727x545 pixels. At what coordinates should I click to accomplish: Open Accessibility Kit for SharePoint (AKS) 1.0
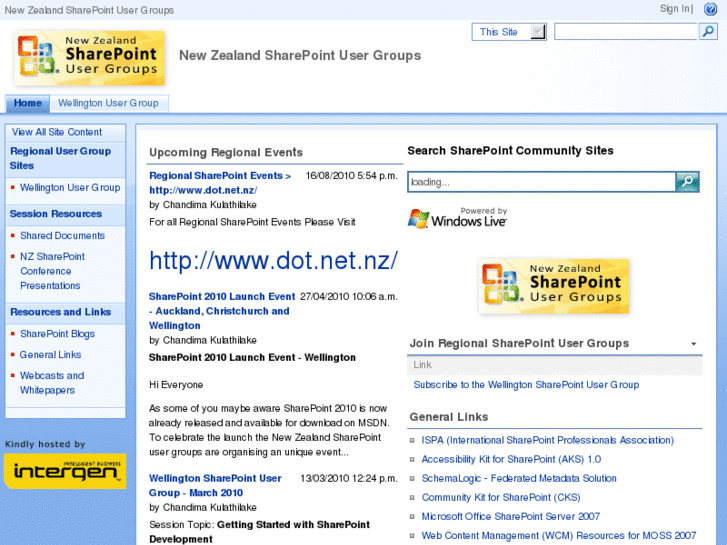click(x=511, y=459)
